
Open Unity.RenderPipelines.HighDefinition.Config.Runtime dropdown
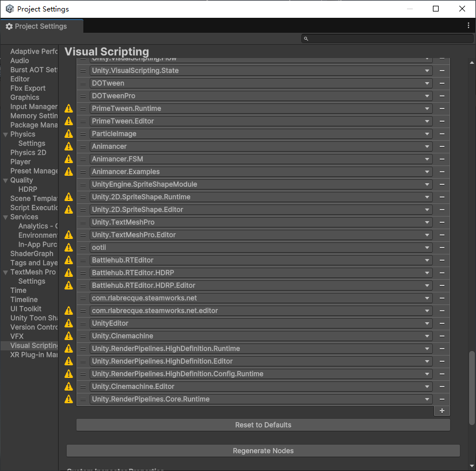(x=261, y=374)
